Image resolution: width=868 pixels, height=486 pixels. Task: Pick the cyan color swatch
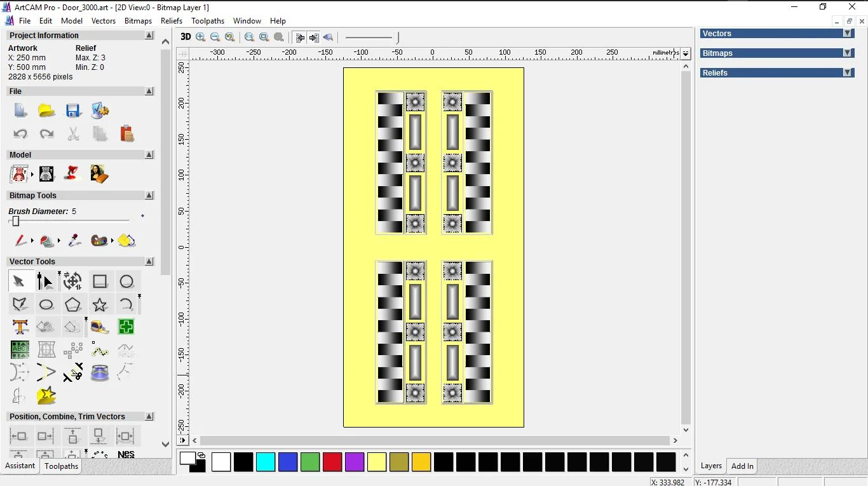(x=266, y=462)
